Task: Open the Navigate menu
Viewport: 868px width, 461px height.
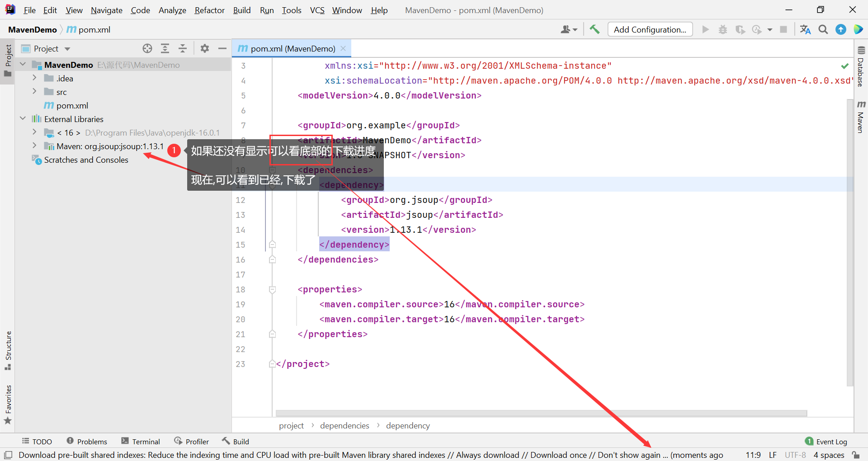Action: [107, 10]
